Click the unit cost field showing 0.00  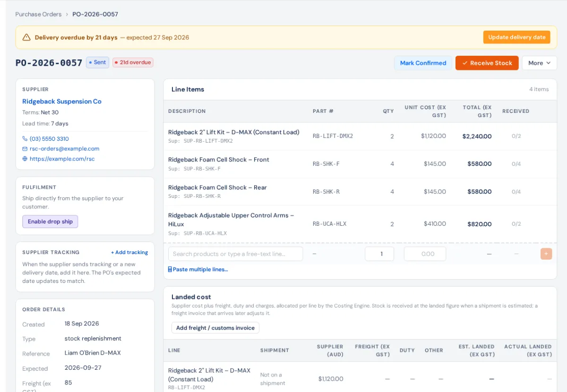425,254
